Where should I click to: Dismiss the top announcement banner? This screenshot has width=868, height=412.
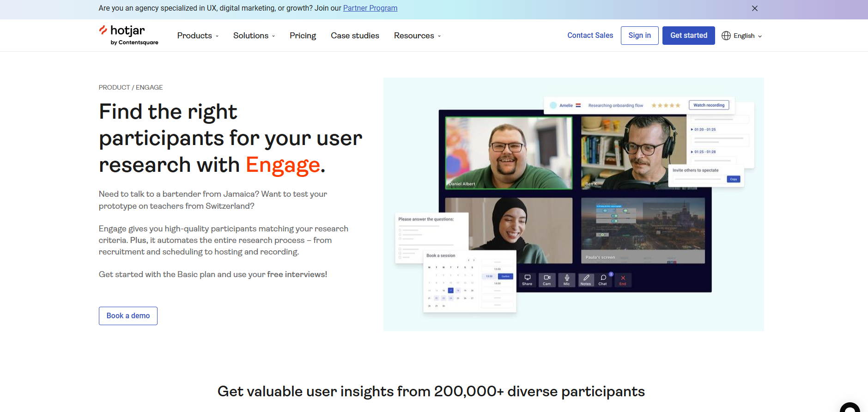point(755,8)
